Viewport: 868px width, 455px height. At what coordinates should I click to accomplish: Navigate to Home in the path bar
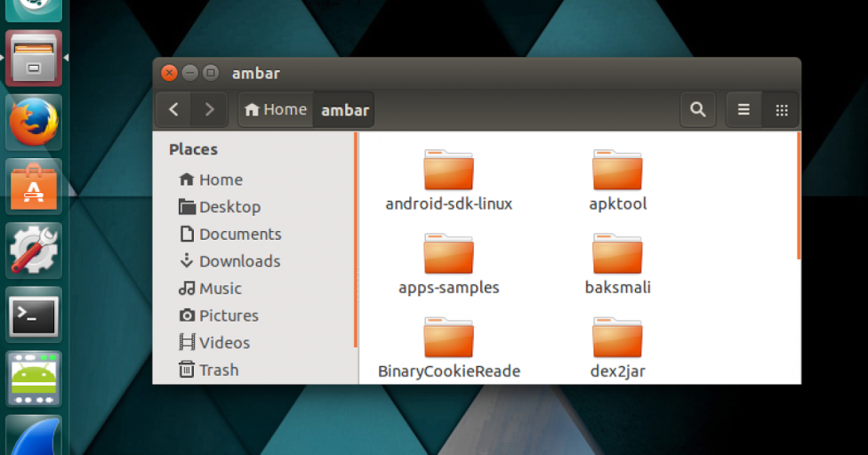tap(276, 109)
